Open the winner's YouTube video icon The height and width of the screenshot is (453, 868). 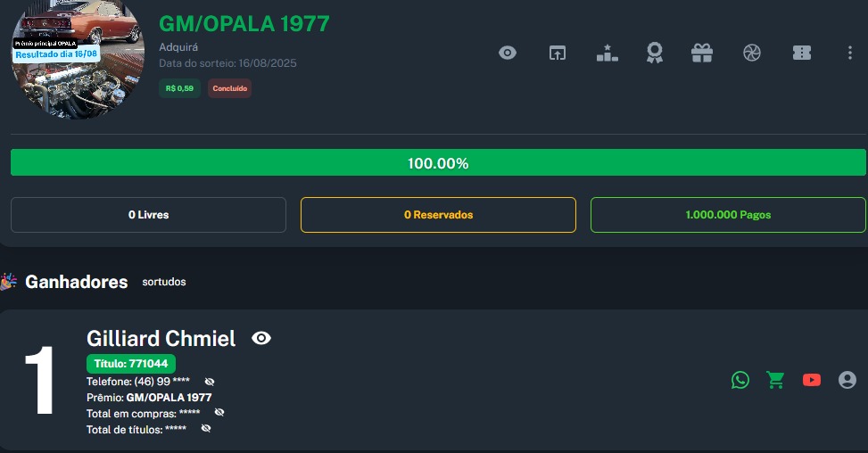[811, 380]
